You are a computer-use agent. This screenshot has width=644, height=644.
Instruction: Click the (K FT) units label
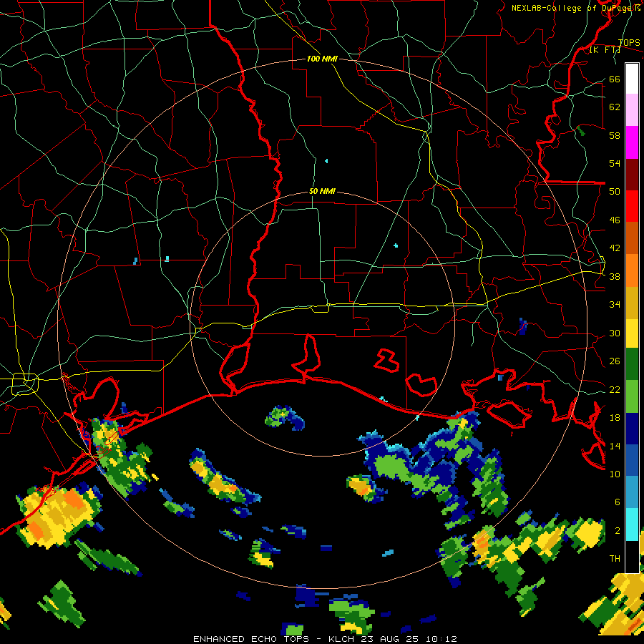coord(605,49)
